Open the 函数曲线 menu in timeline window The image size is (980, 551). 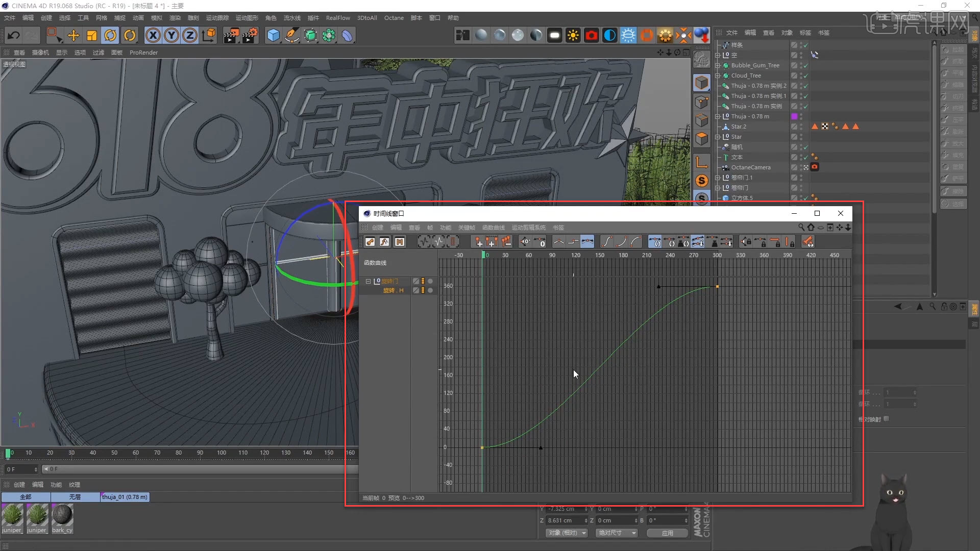[494, 228]
